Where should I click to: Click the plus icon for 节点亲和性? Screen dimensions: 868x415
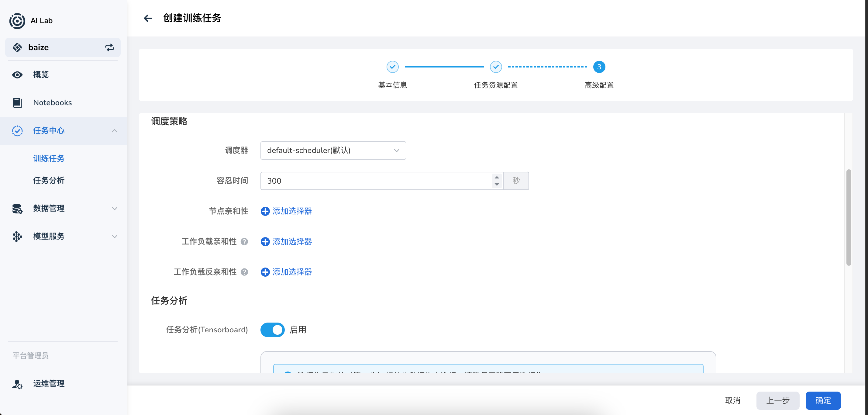pyautogui.click(x=265, y=211)
